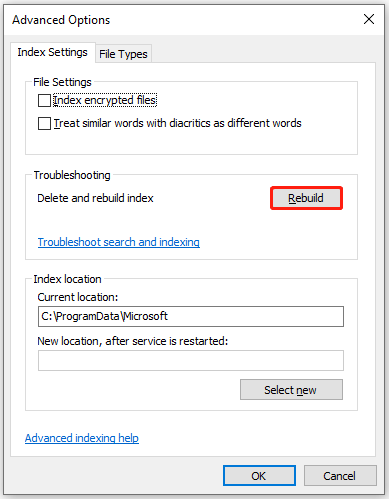Click the Treat similar words with diacritics label

click(x=178, y=123)
